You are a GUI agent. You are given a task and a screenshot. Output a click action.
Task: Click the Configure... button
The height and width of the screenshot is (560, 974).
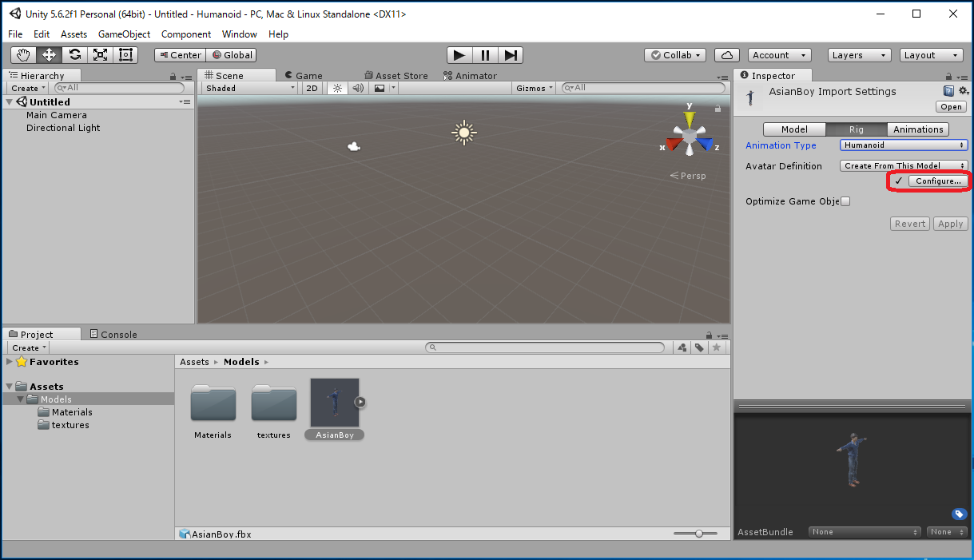click(x=938, y=181)
